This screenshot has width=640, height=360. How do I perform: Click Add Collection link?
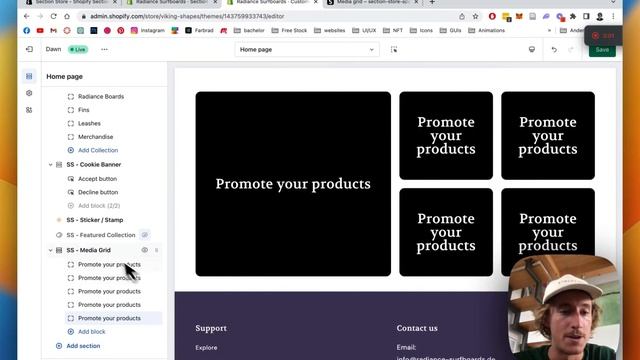pos(98,150)
